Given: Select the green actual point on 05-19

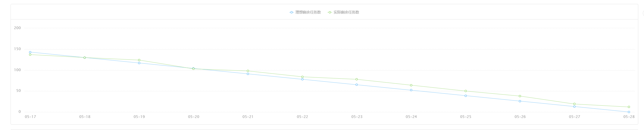Looking at the screenshot, I should click(139, 60).
